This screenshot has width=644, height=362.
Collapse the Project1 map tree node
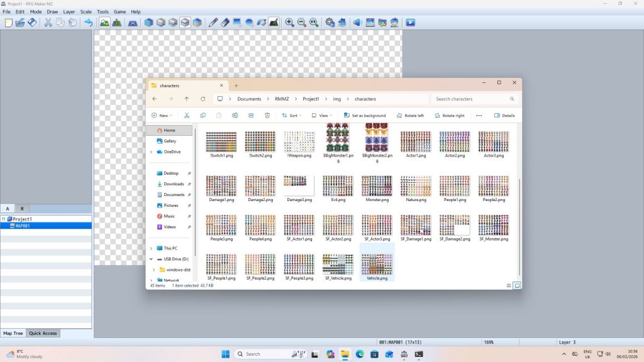4,219
